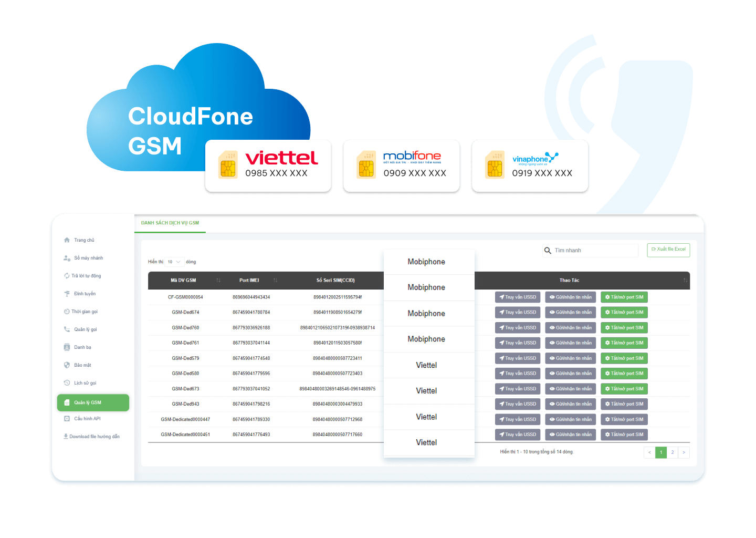
Task: Click Số Seri SIM(CCID) column header
Action: 335,281
